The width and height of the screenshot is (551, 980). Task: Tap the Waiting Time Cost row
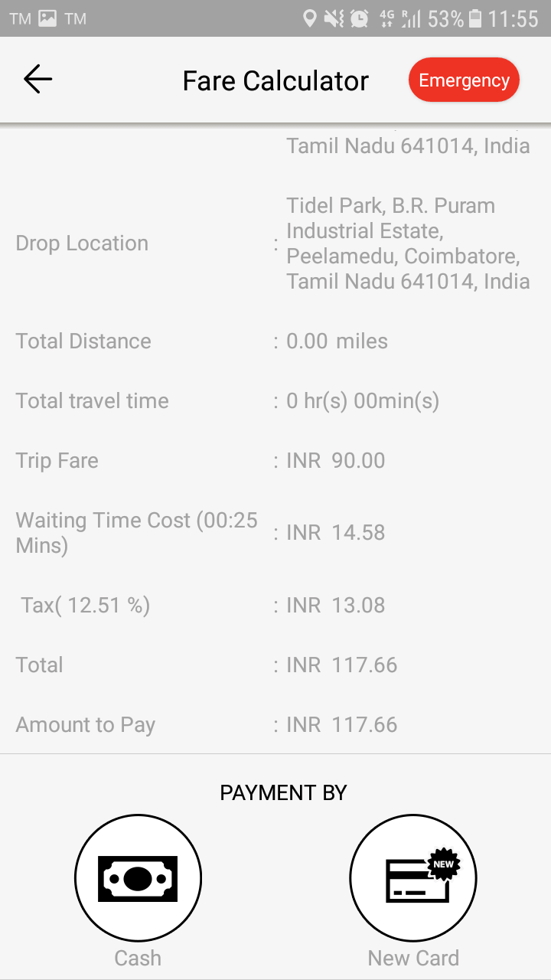(x=275, y=533)
